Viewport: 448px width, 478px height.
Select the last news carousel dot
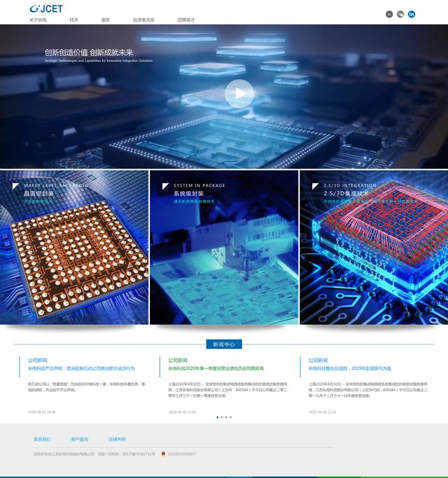pos(230,417)
